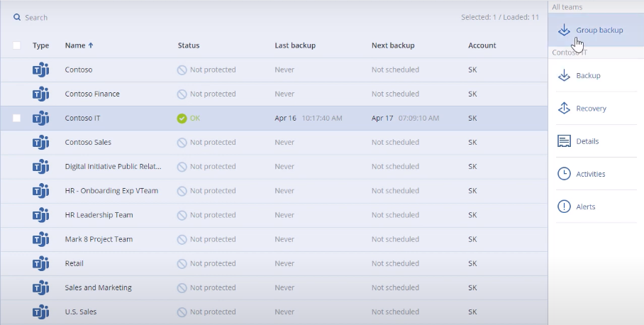Image resolution: width=644 pixels, height=325 pixels.
Task: Click the Not protected icon for Contoso Finance
Action: (182, 94)
